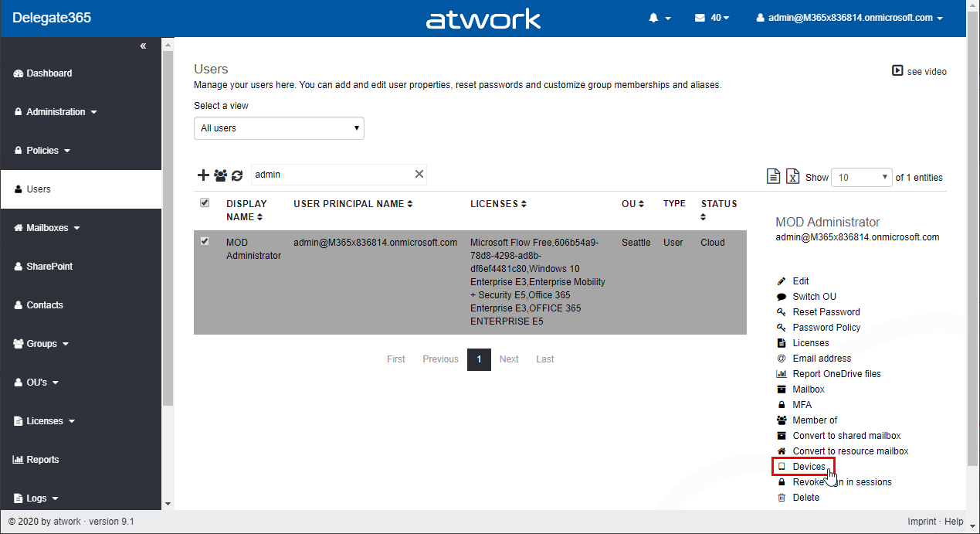Image resolution: width=980 pixels, height=534 pixels.
Task: Collapse sidebar with double-chevron icon
Action: 143,46
